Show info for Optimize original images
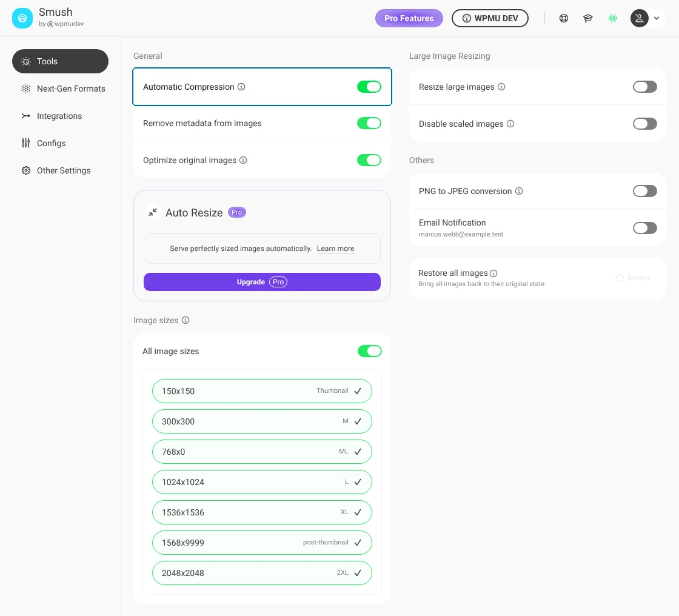This screenshot has height=616, width=679. coord(243,160)
